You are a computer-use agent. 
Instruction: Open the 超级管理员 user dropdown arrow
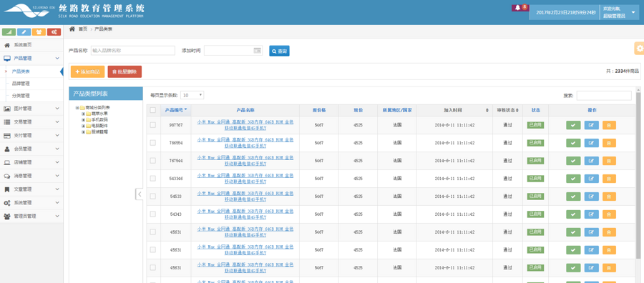pyautogui.click(x=633, y=12)
